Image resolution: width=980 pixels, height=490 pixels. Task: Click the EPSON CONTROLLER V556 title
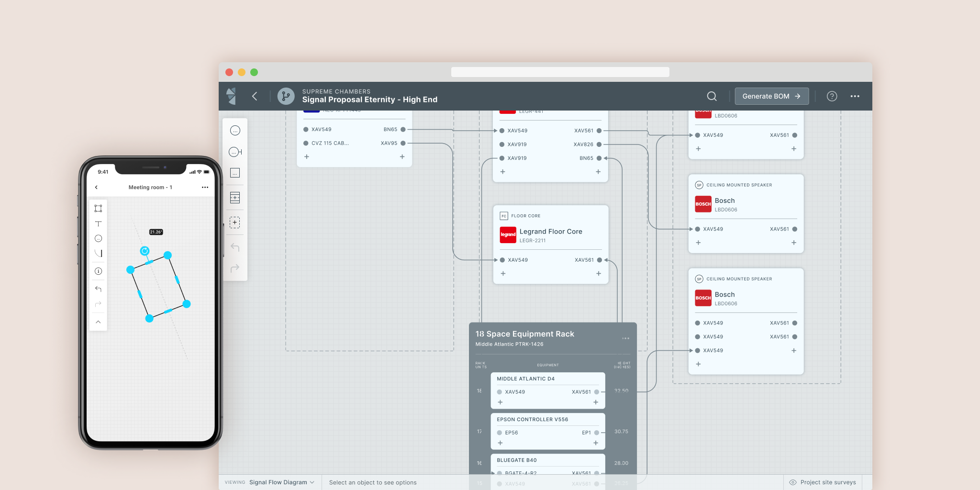click(533, 420)
